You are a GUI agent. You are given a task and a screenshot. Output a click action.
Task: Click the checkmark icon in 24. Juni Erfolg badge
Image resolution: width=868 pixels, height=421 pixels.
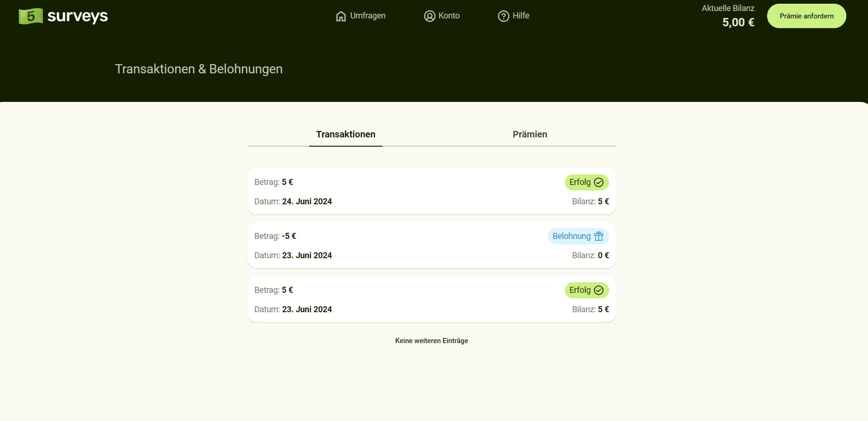(598, 182)
